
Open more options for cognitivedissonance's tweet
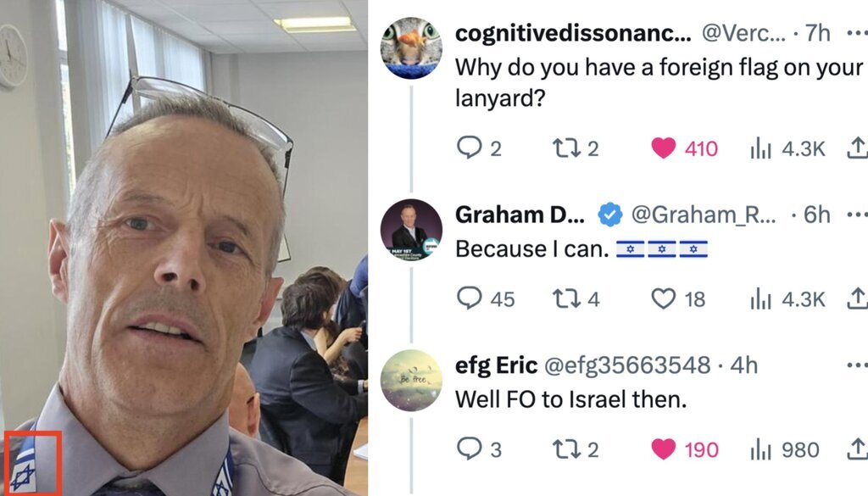tap(857, 33)
